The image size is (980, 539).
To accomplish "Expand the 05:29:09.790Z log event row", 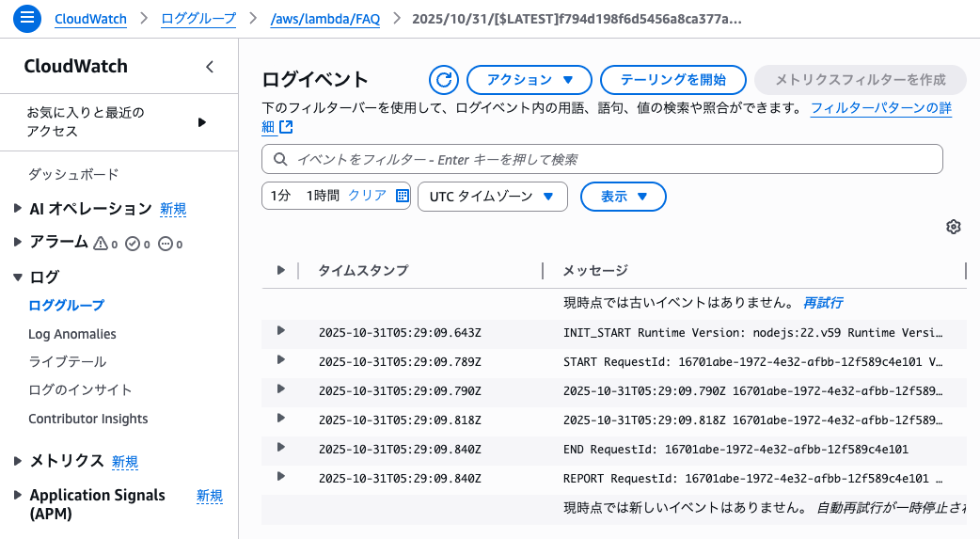I will [280, 388].
